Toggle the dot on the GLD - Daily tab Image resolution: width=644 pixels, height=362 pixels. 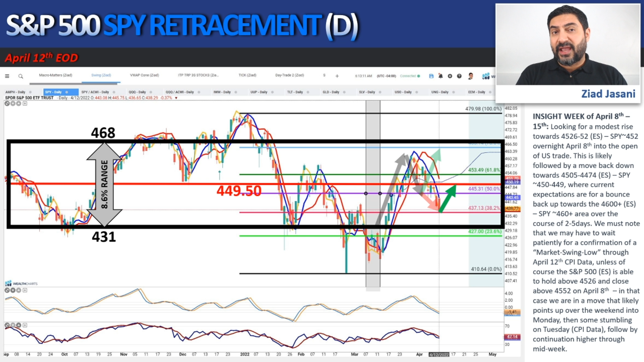coord(344,92)
